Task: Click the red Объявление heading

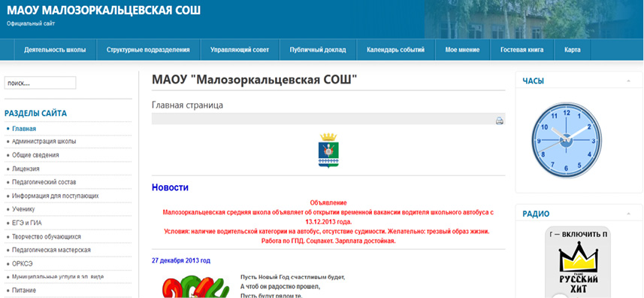Action: click(x=328, y=202)
